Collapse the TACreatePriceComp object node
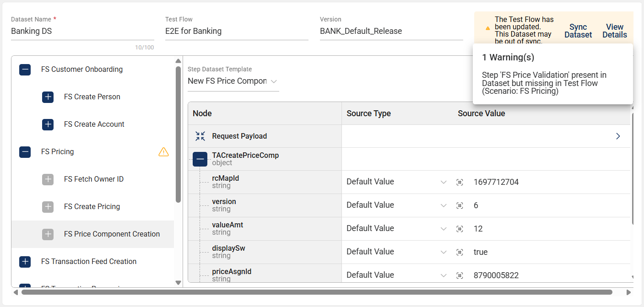Image resolution: width=644 pixels, height=307 pixels. coord(200,159)
